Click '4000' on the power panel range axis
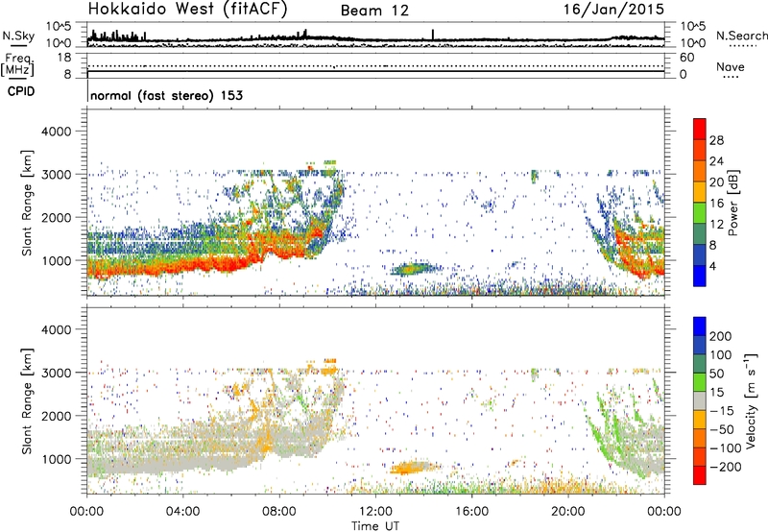 pyautogui.click(x=56, y=132)
